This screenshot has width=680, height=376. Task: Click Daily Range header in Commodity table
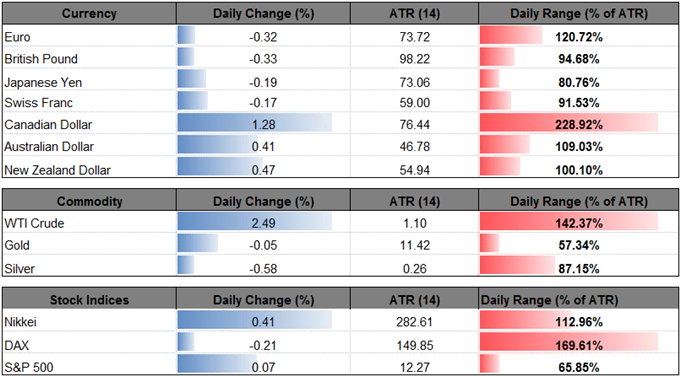click(578, 201)
